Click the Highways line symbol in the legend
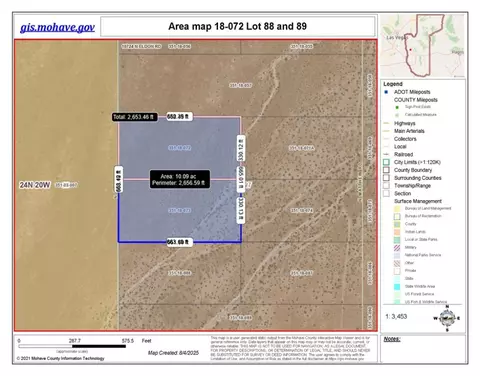The image size is (480, 376). (387, 123)
